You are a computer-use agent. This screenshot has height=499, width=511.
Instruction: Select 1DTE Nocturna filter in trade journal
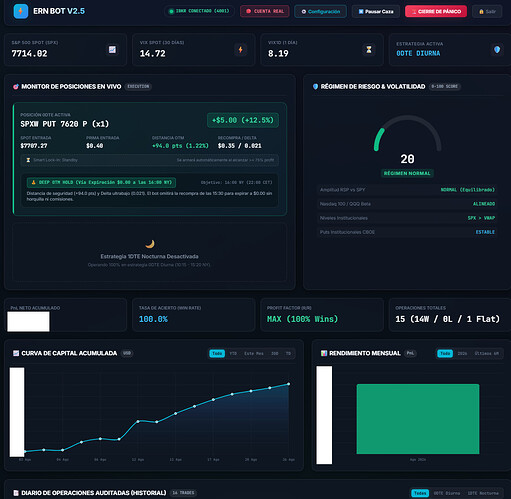click(483, 493)
